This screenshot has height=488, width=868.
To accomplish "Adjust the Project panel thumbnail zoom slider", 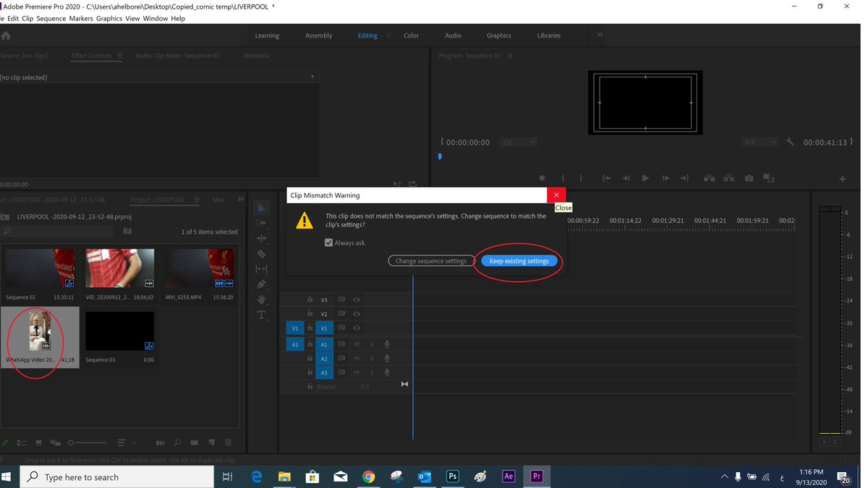I will pos(88,442).
